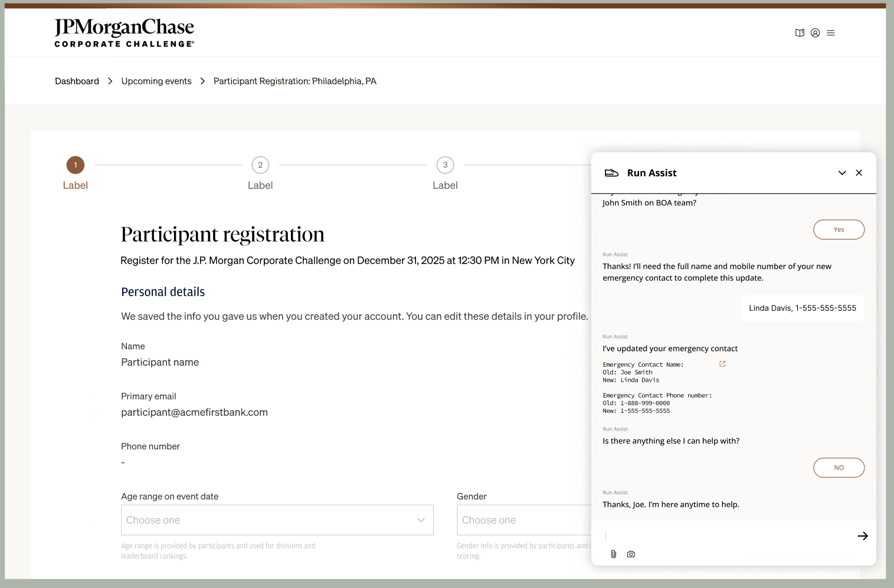Click the chevron arrow in Age range dropdown
The width and height of the screenshot is (894, 588).
pyautogui.click(x=421, y=520)
